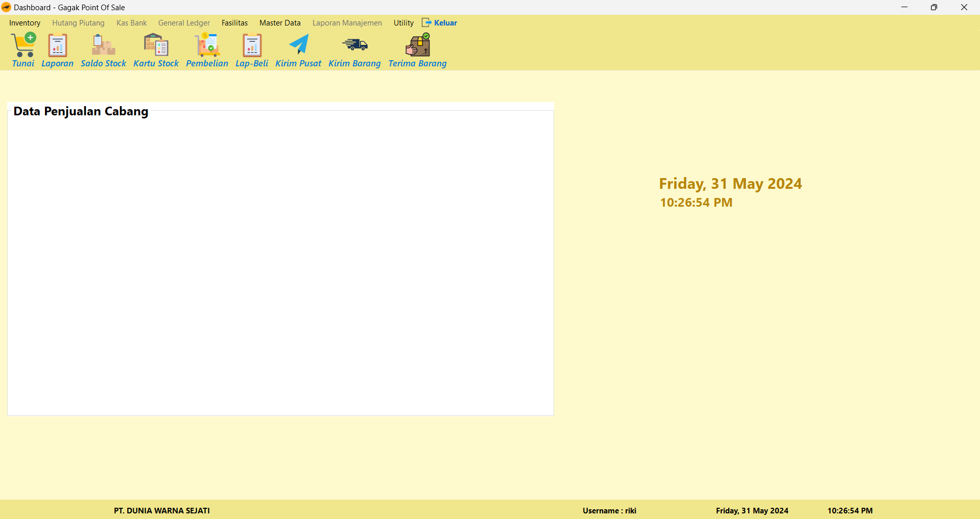980x519 pixels.
Task: Open the Tunai shopping cart icon
Action: pos(23,45)
